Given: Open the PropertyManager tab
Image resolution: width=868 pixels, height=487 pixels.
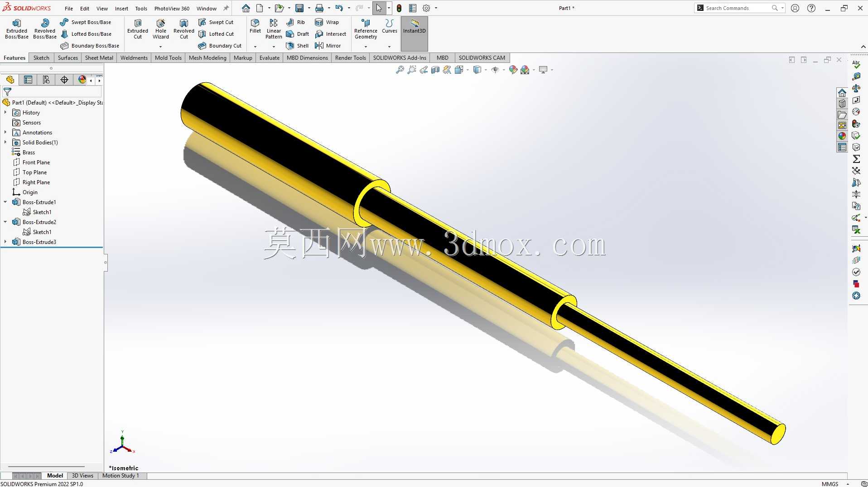Looking at the screenshot, I should click(x=28, y=80).
